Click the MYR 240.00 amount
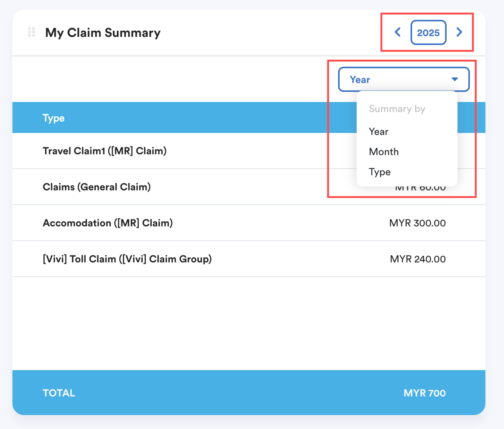The image size is (504, 429). (418, 259)
